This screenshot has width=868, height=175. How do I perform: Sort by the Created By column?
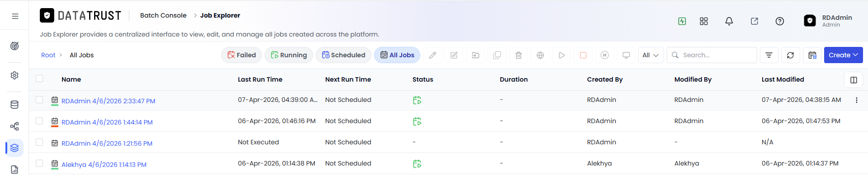tap(605, 79)
